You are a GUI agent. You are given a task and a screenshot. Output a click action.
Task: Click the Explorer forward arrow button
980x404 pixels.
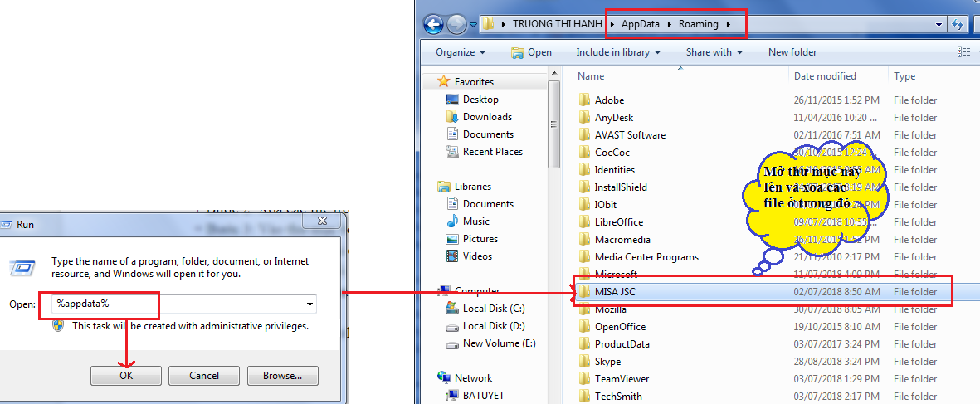[456, 24]
